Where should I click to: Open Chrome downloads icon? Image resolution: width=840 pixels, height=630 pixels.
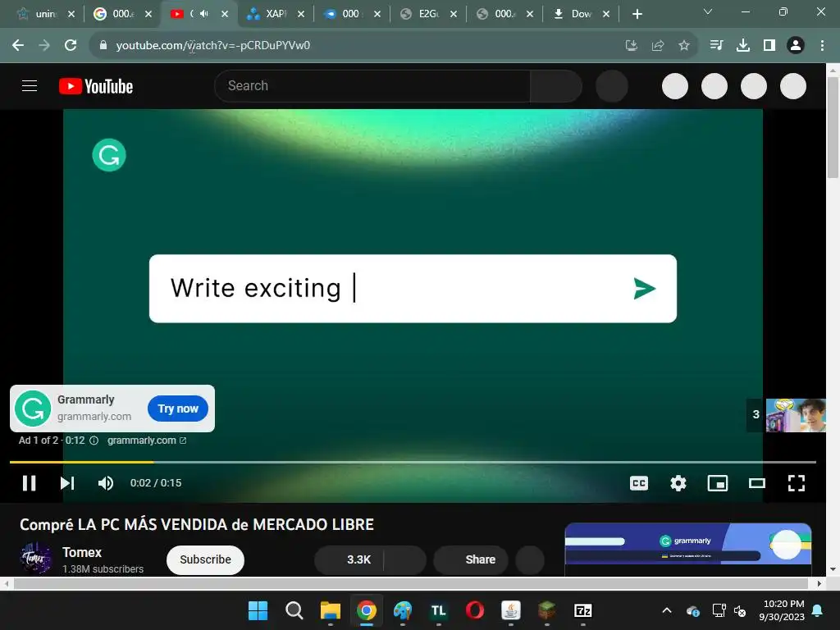pos(743,46)
